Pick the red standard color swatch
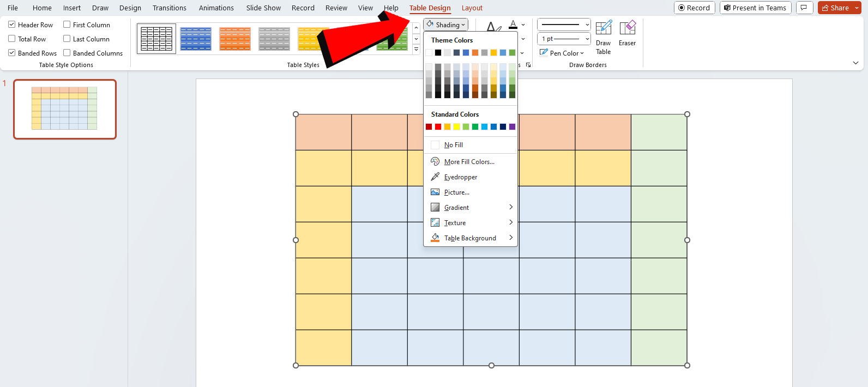This screenshot has width=868, height=387. 438,126
